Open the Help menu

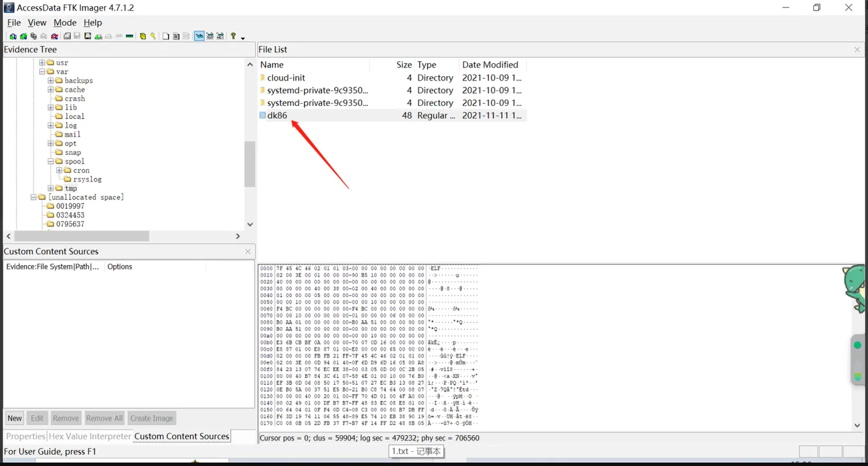tap(93, 22)
